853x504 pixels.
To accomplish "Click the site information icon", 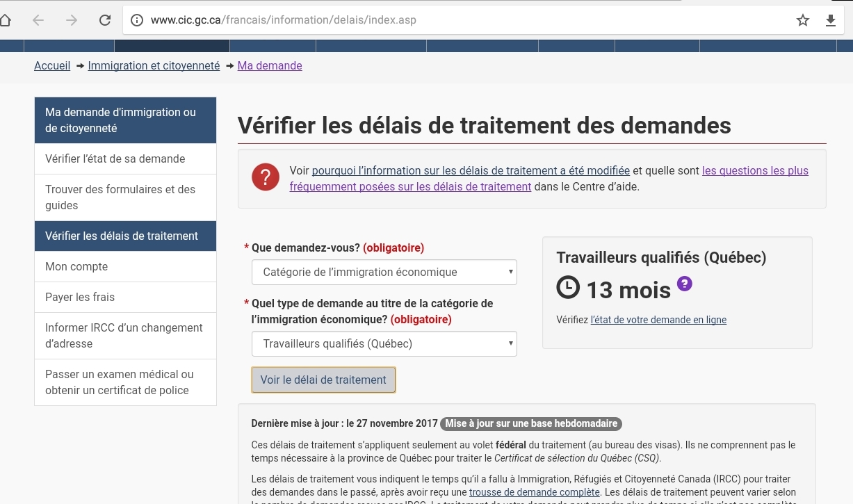I will pyautogui.click(x=137, y=20).
